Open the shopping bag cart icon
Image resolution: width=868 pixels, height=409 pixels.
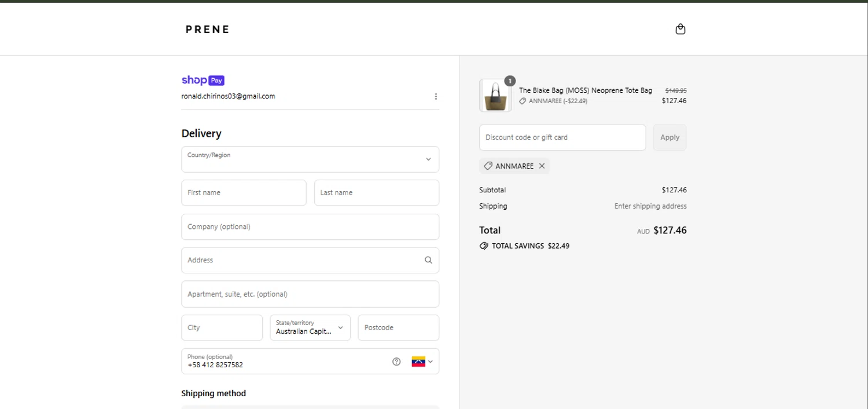point(681,29)
